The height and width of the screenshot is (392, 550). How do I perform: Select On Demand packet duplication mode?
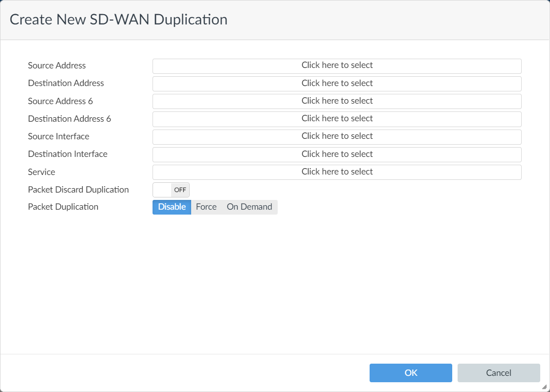click(249, 207)
